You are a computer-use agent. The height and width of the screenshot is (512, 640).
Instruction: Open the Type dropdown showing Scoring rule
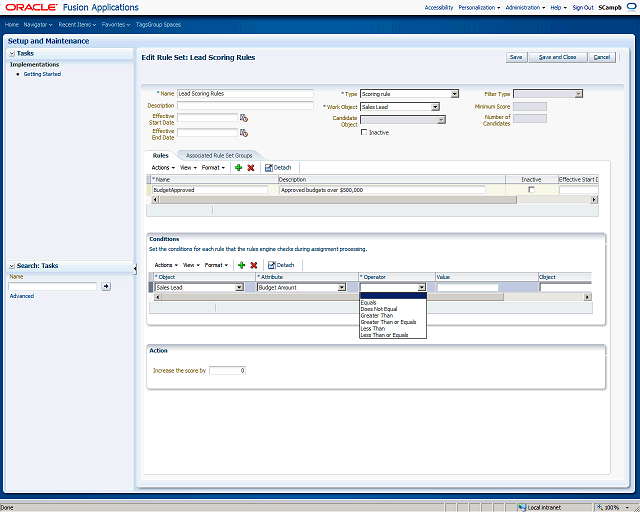point(454,94)
